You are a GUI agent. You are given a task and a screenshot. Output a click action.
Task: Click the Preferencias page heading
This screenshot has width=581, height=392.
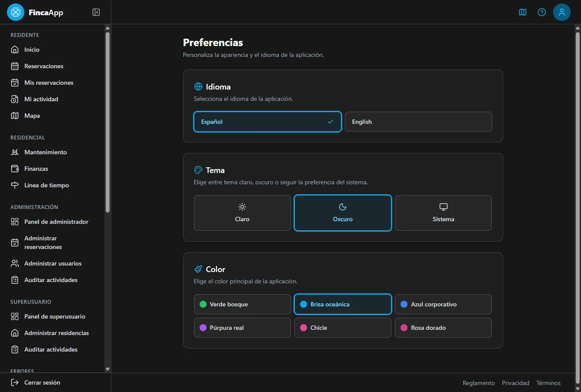pos(213,43)
